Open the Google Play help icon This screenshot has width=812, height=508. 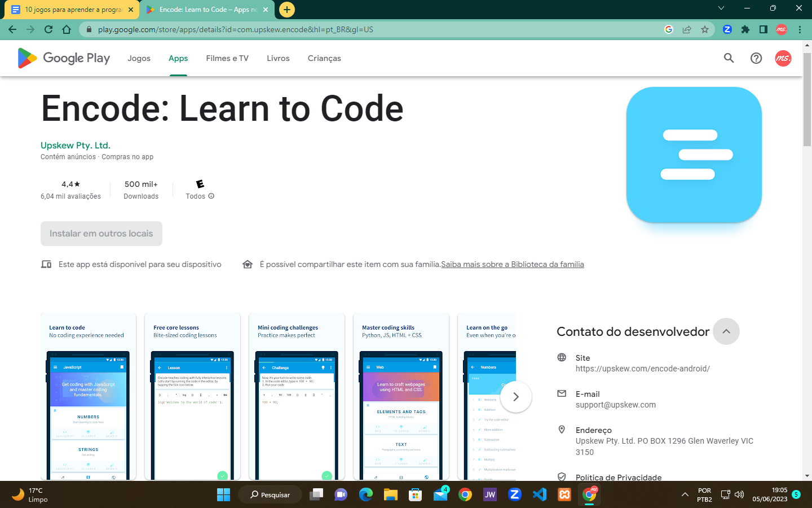756,58
